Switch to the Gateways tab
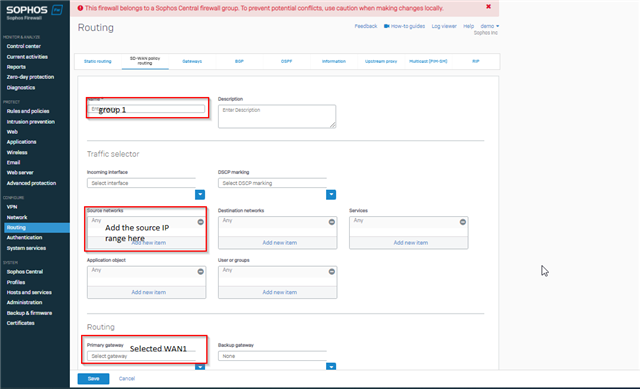 192,61
